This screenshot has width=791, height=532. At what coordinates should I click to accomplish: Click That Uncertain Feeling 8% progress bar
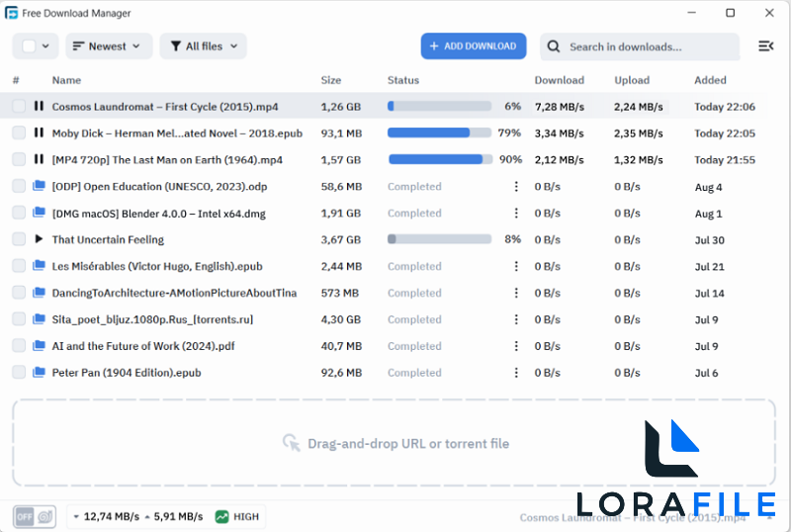coord(439,239)
